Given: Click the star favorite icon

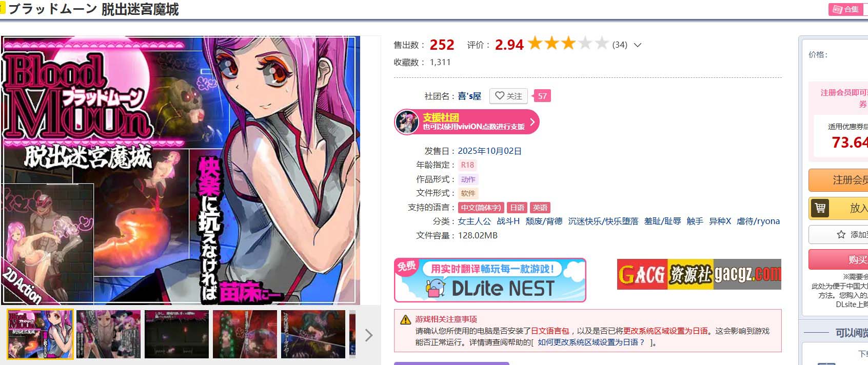Looking at the screenshot, I should click(841, 234).
